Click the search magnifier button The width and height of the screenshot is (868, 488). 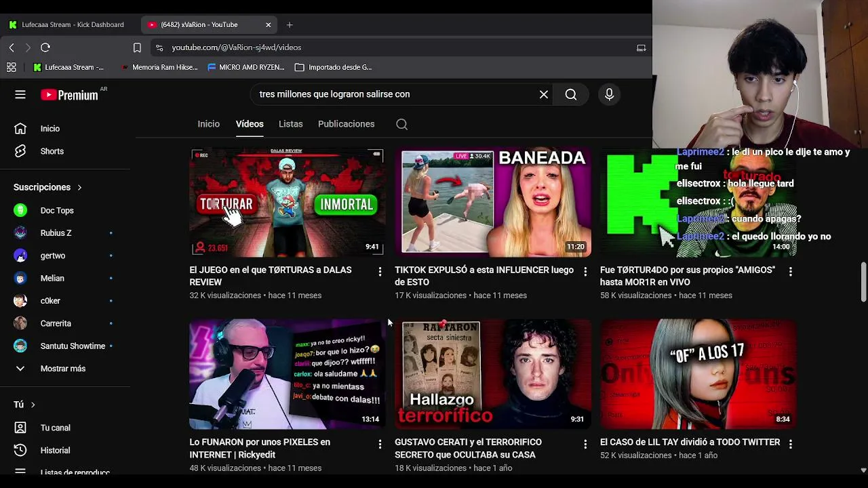tap(571, 95)
